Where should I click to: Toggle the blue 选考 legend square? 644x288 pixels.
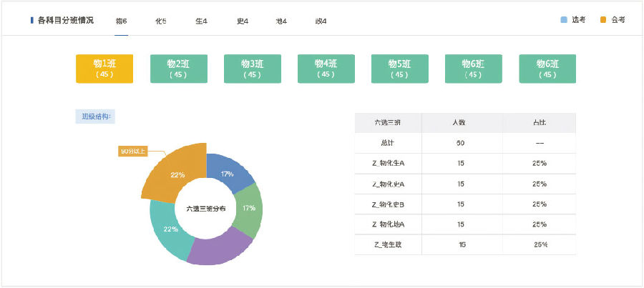pos(564,20)
